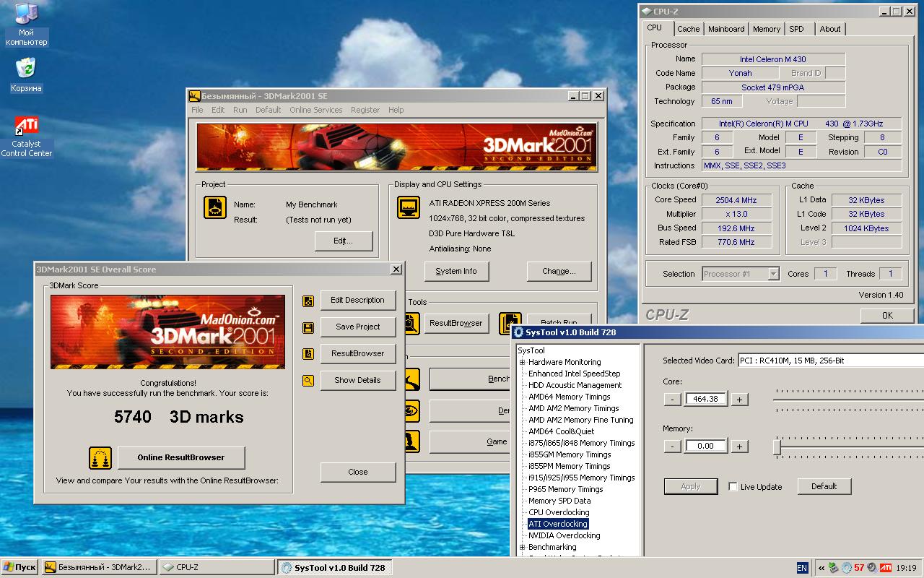This screenshot has width=924, height=578.
Task: Click the Default button in SysTool
Action: point(824,487)
